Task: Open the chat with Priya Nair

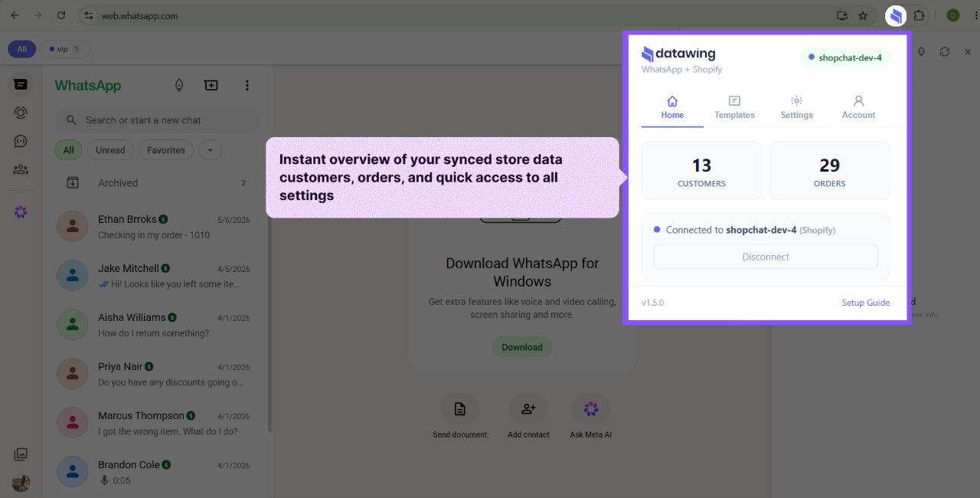Action: [x=157, y=374]
